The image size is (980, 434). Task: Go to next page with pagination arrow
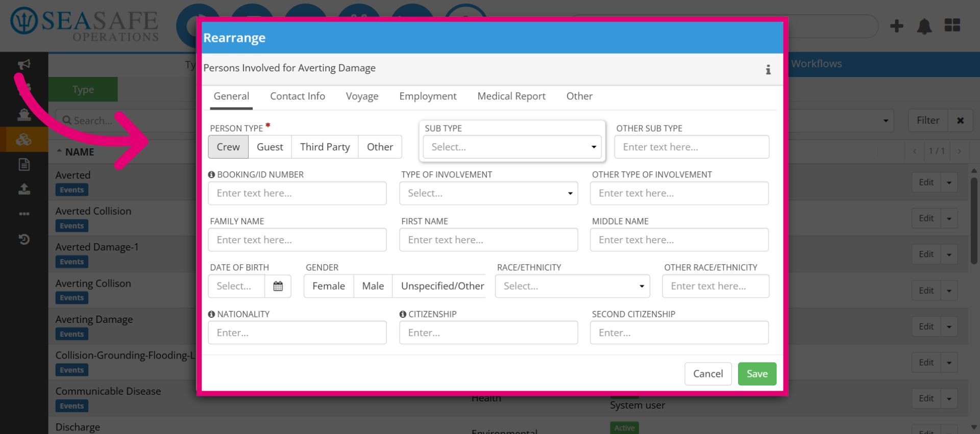tap(960, 151)
